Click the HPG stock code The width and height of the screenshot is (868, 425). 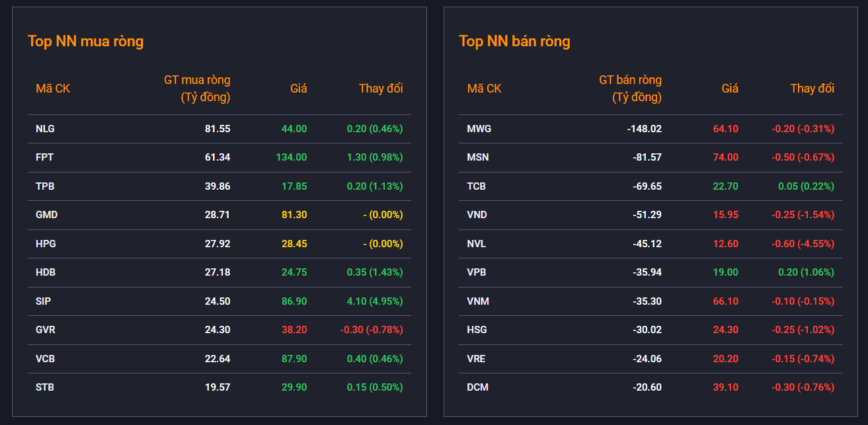click(x=46, y=244)
